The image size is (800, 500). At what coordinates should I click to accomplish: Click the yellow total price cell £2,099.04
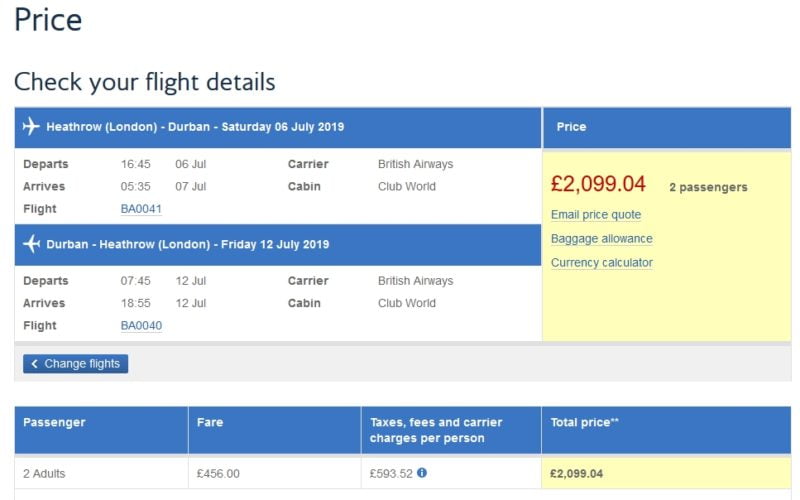666,473
